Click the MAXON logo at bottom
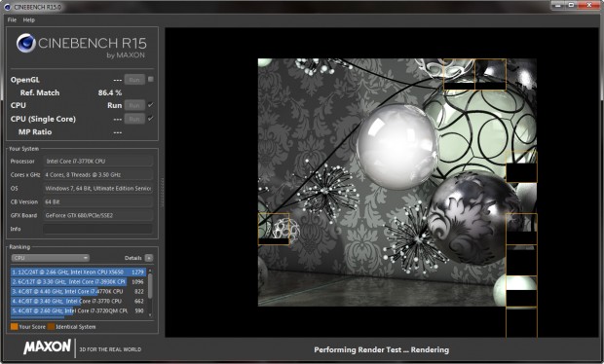604x364 pixels. pyautogui.click(x=47, y=346)
